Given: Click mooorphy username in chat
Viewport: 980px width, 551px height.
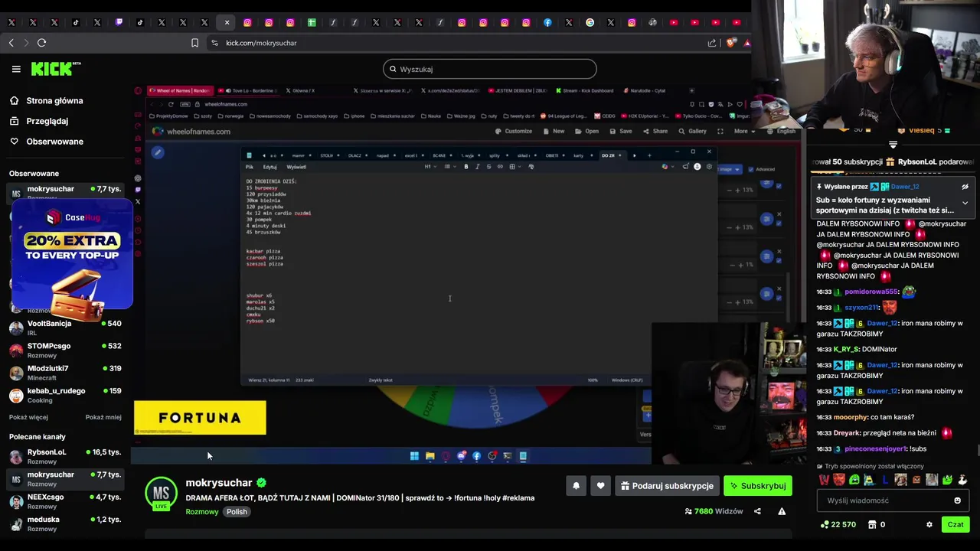Looking at the screenshot, I should [850, 417].
